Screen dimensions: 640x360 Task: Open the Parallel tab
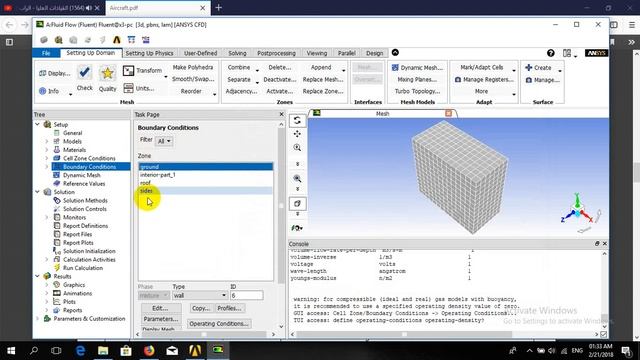347,53
